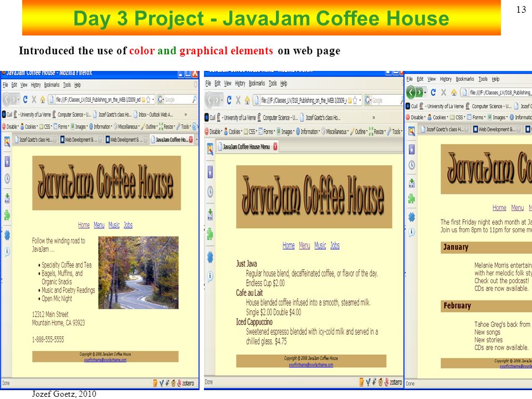The height and width of the screenshot is (399, 532).
Task: Click info sidebar icon in middle window
Action: click(210, 276)
